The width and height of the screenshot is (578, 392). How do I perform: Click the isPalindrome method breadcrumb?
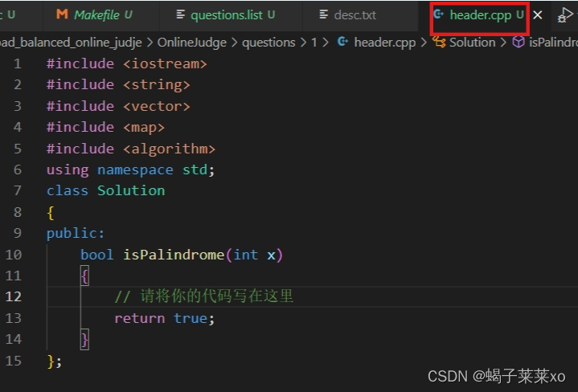click(553, 43)
